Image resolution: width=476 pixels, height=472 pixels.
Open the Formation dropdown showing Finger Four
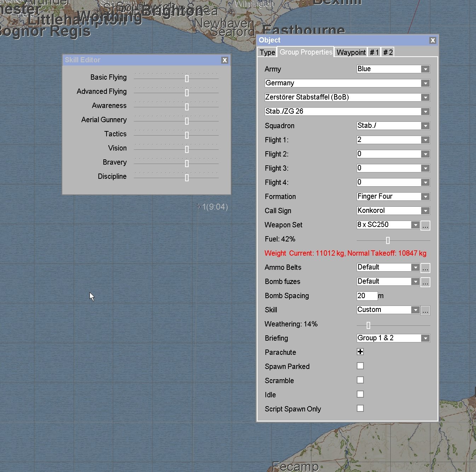click(x=425, y=197)
